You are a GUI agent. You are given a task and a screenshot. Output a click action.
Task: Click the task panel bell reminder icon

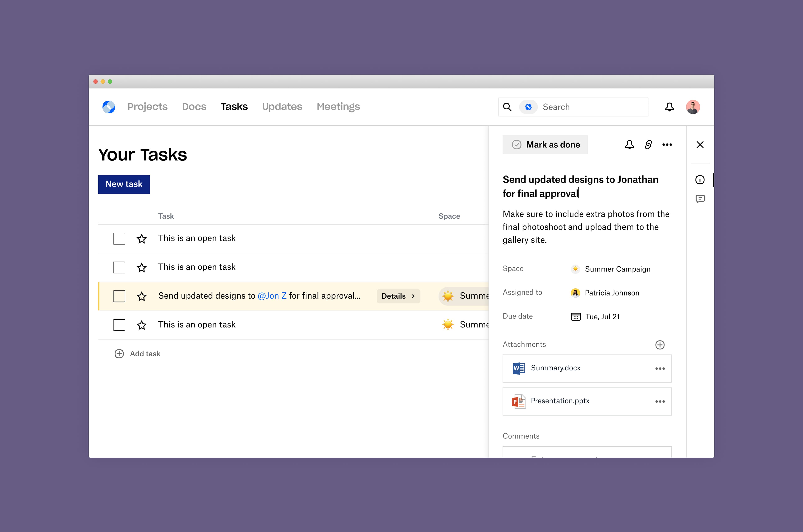pyautogui.click(x=629, y=145)
